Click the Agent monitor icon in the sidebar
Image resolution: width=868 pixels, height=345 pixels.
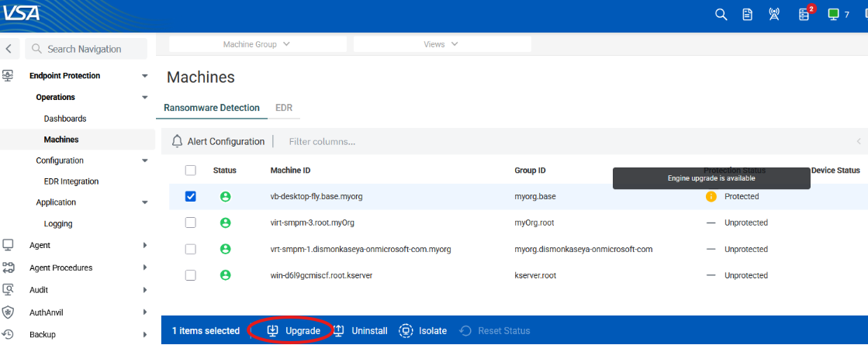pyautogui.click(x=8, y=245)
